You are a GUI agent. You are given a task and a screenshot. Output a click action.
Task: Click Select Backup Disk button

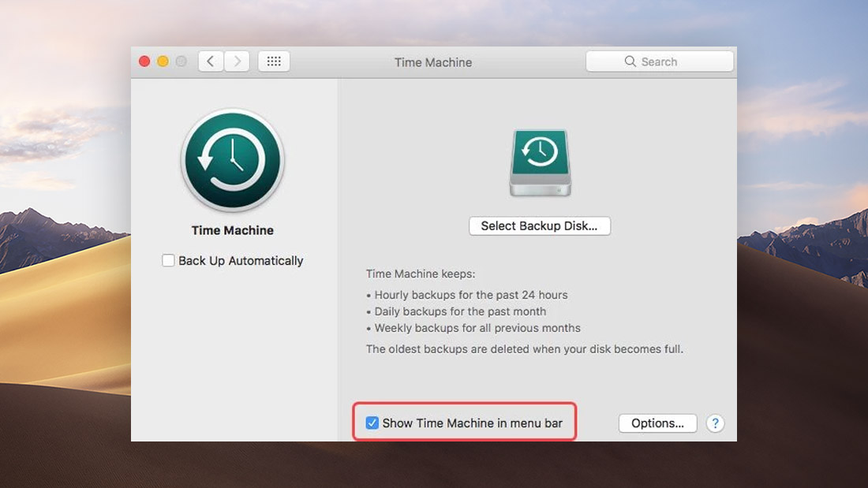540,225
